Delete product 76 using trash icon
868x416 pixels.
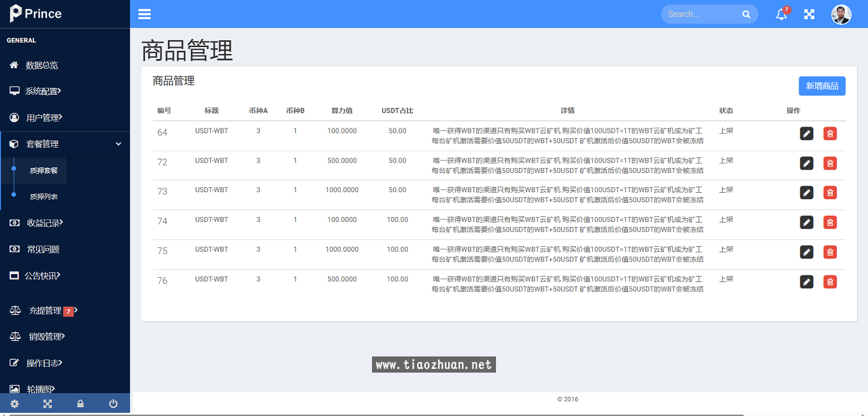tap(830, 281)
